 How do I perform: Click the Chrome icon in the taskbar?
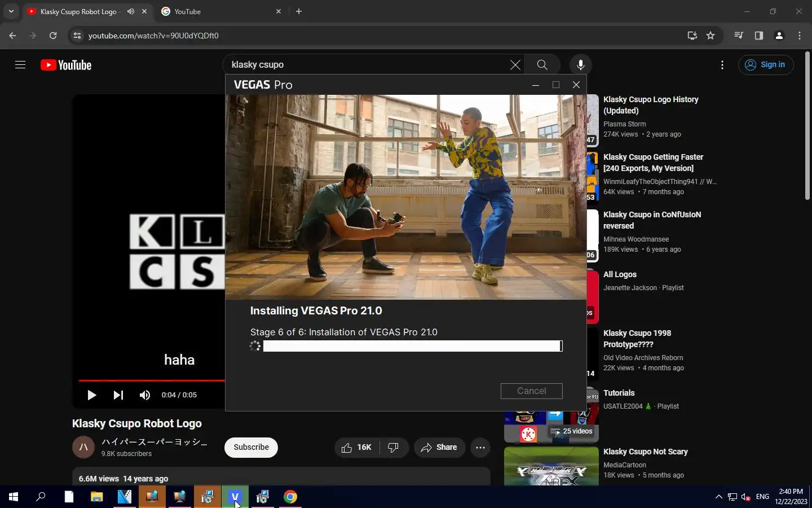tap(290, 497)
